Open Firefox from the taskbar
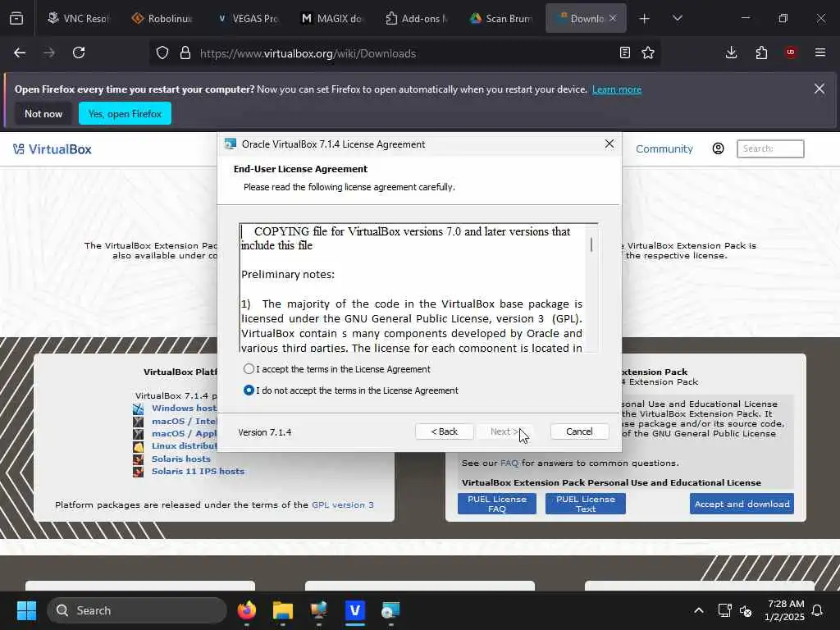The width and height of the screenshot is (840, 630). (x=246, y=610)
